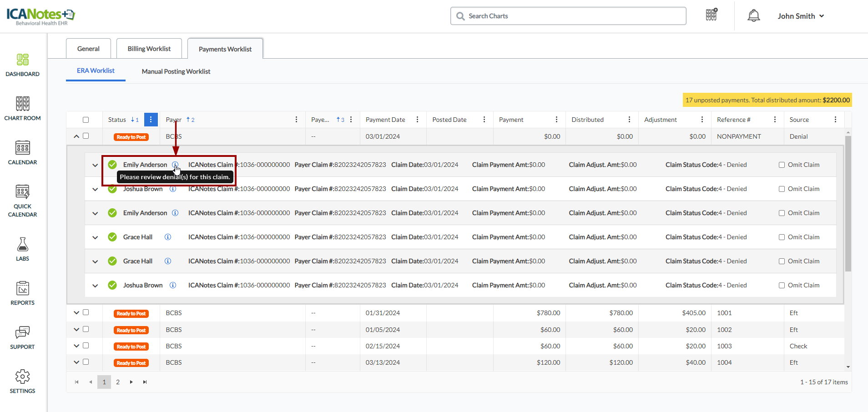
Task: Open Settings gear in the sidebar
Action: point(22,381)
